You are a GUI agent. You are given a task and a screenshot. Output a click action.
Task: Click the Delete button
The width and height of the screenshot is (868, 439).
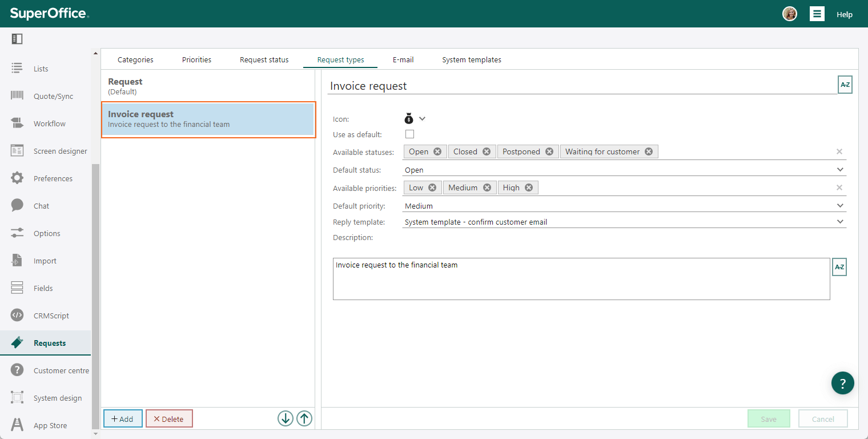(x=169, y=419)
